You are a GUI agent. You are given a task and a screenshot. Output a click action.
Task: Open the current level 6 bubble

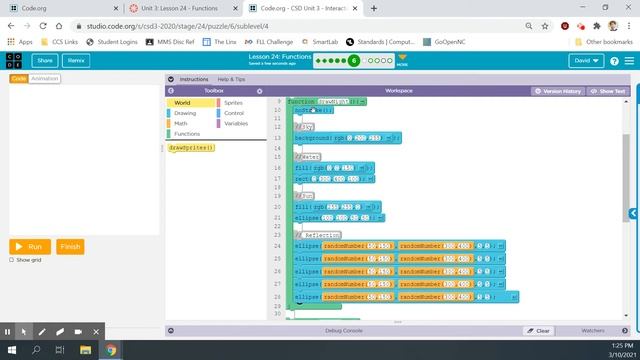click(354, 61)
